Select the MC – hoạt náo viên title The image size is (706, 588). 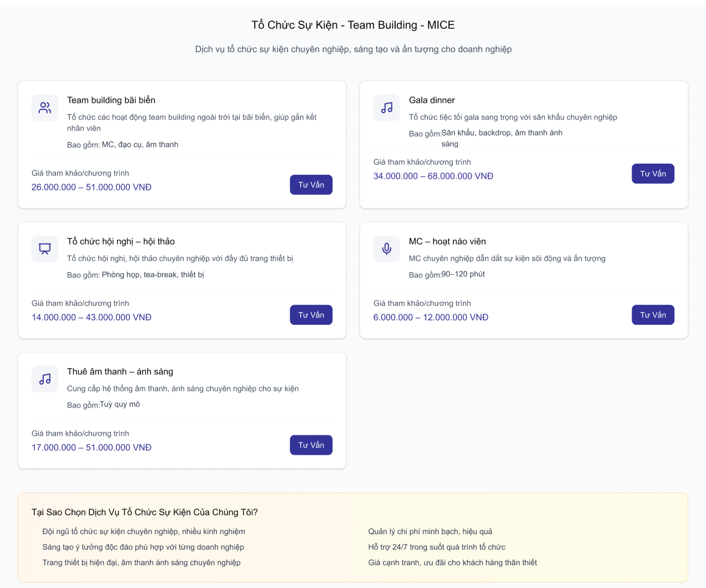[x=447, y=242]
